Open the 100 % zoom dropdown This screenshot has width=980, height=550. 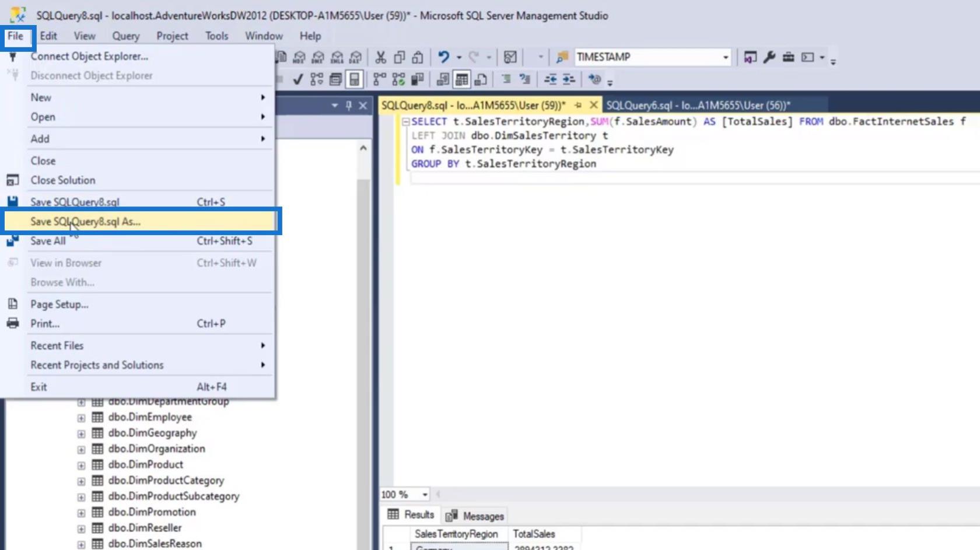click(425, 495)
